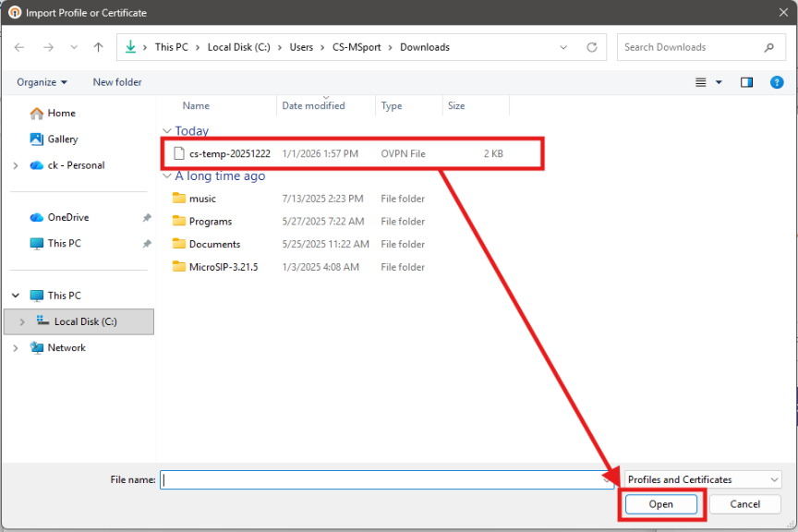Open the Organize menu
The height and width of the screenshot is (532, 798).
pyautogui.click(x=42, y=82)
